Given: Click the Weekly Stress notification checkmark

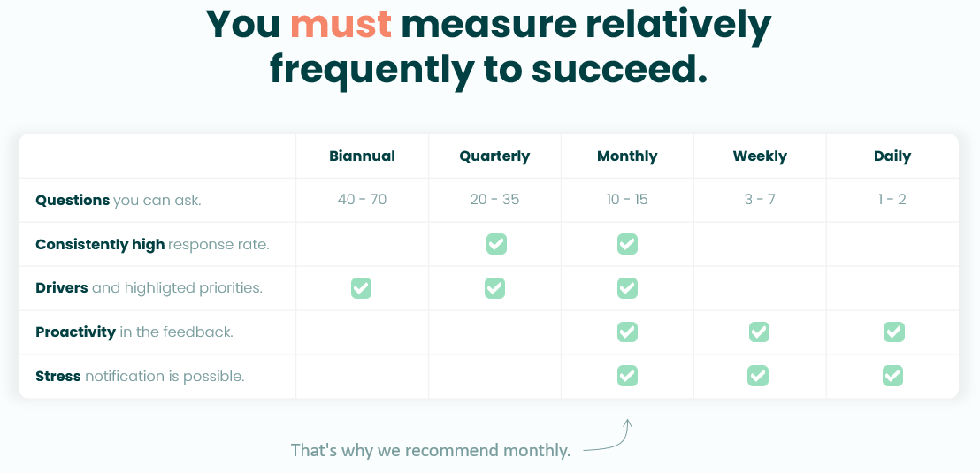Looking at the screenshot, I should (757, 376).
